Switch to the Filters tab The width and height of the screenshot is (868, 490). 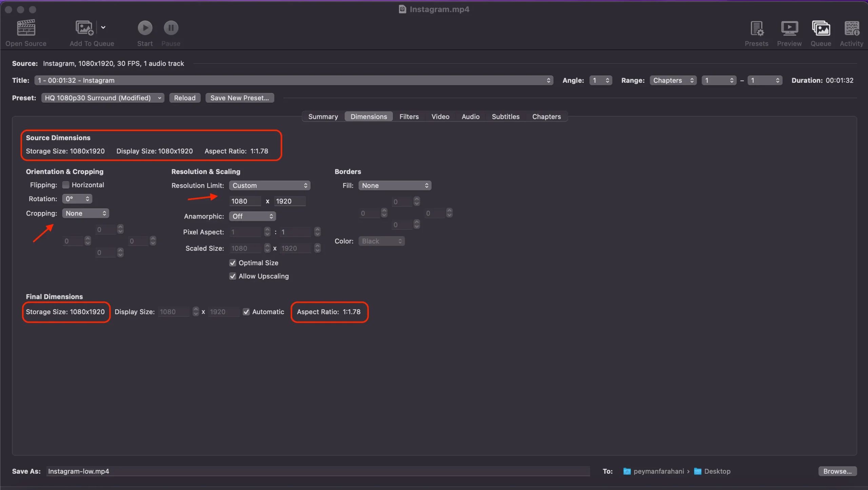click(x=409, y=117)
